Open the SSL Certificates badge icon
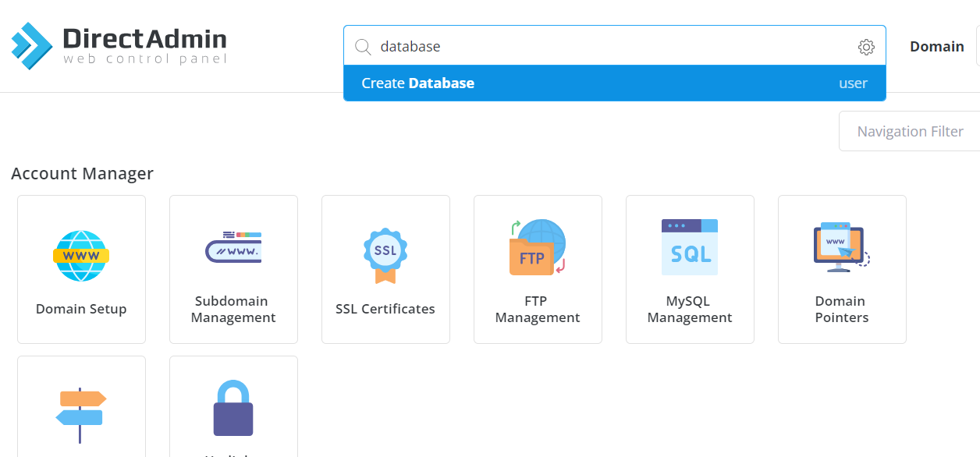980x457 pixels. [385, 255]
